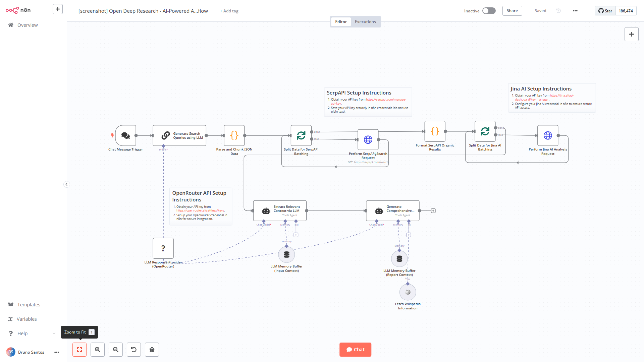This screenshot has height=362, width=644.
Task: Collapse the sidebar with the chevron
Action: tap(66, 184)
